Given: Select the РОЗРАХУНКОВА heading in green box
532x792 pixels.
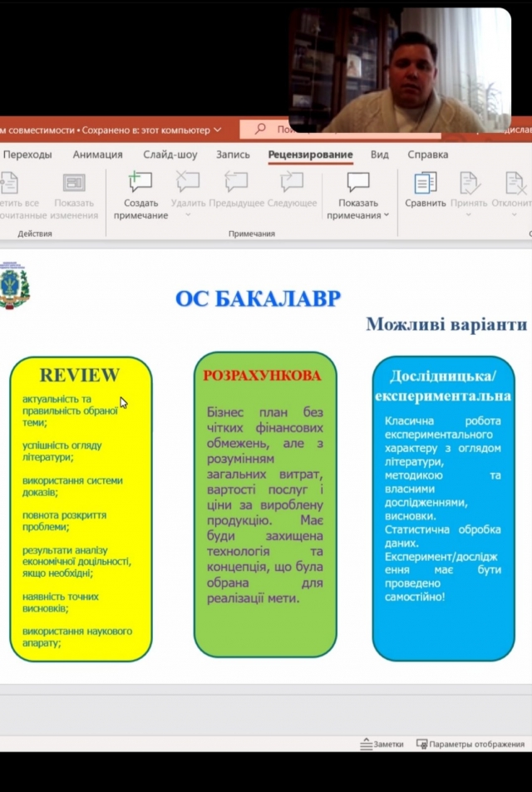Looking at the screenshot, I should point(262,376).
